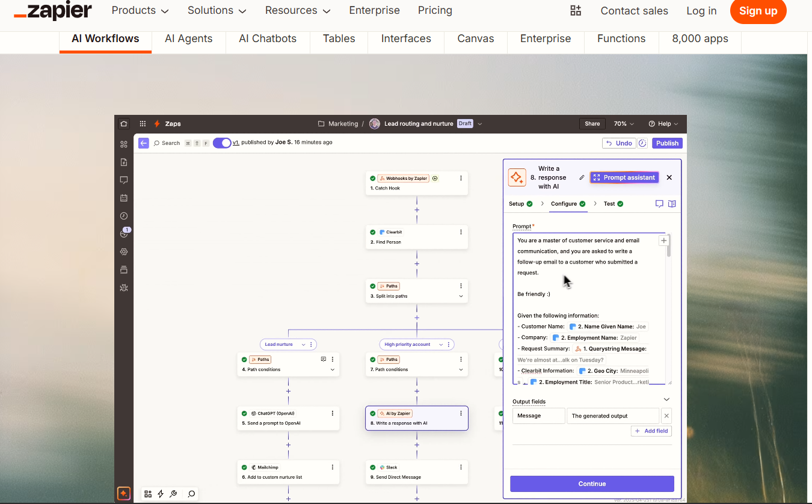Open the comment icon in step panel tabs
The image size is (812, 504).
pos(659,204)
